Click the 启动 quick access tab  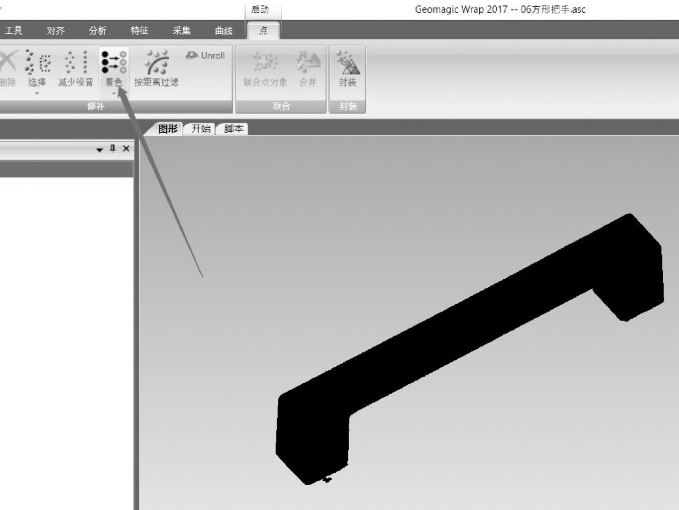tap(260, 10)
